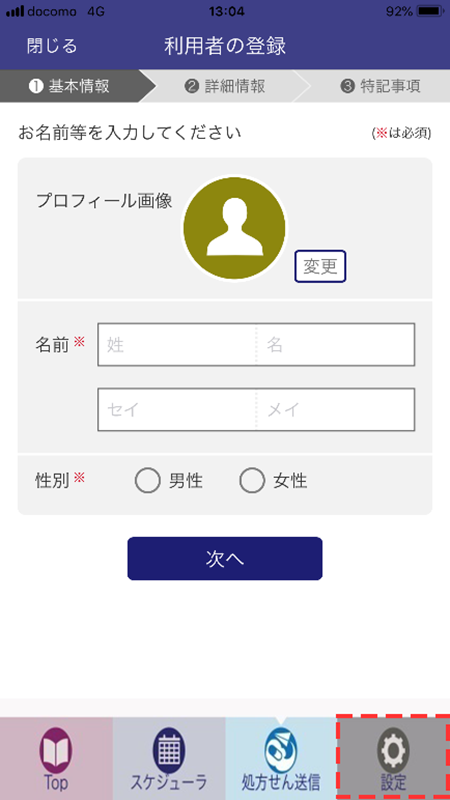Viewport: 450px width, 800px height.
Task: Switch to the 詳細情報 step tab
Action: point(224,86)
